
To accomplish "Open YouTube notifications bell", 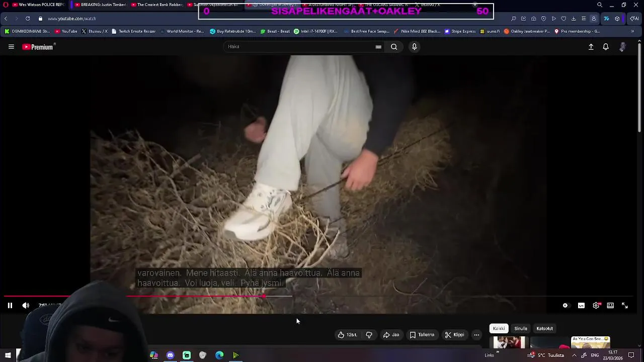I will (606, 47).
